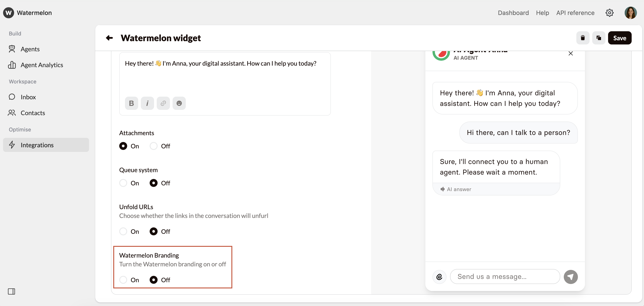Open Agent Analytics in the sidebar

click(x=42, y=65)
